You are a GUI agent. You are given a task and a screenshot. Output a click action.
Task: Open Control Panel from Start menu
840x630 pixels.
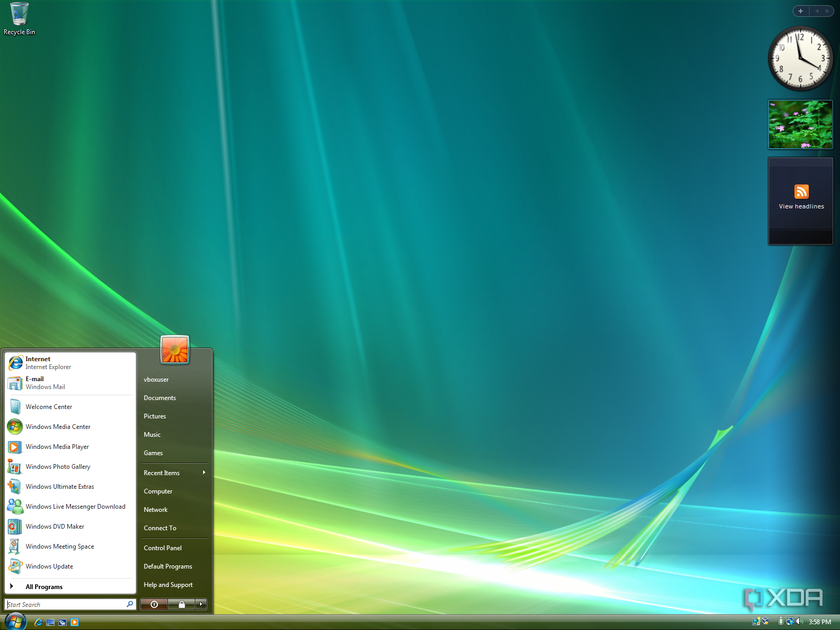point(175,548)
